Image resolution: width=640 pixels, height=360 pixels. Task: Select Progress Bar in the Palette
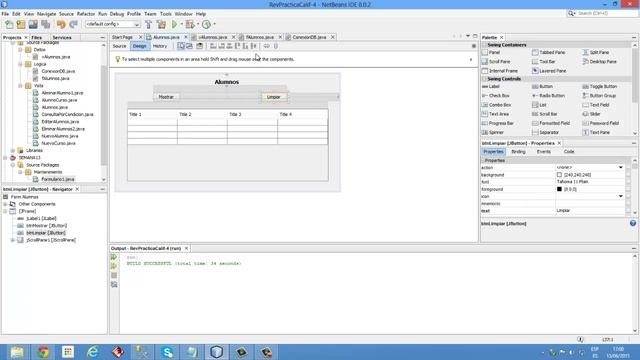point(498,123)
